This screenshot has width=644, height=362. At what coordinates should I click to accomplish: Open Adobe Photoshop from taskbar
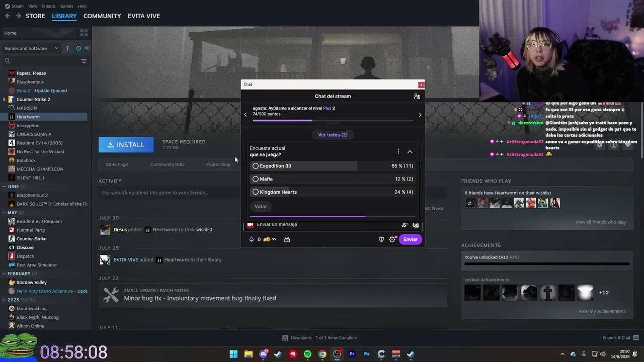366,354
